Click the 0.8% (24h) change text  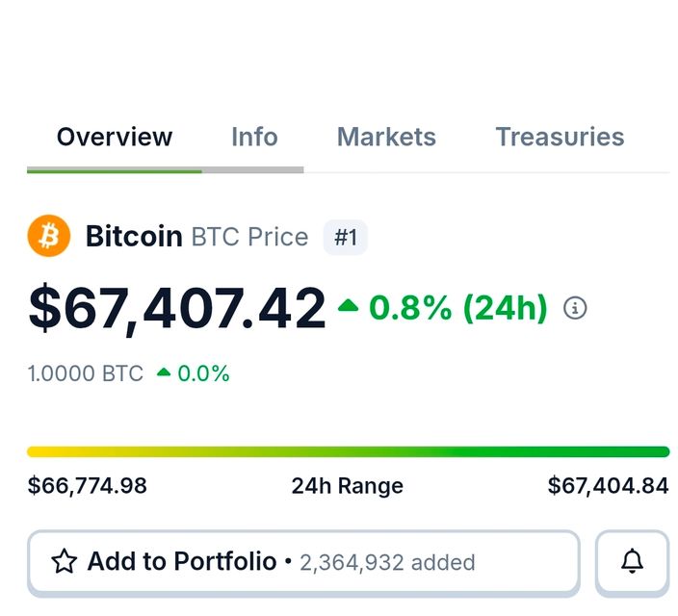(457, 309)
